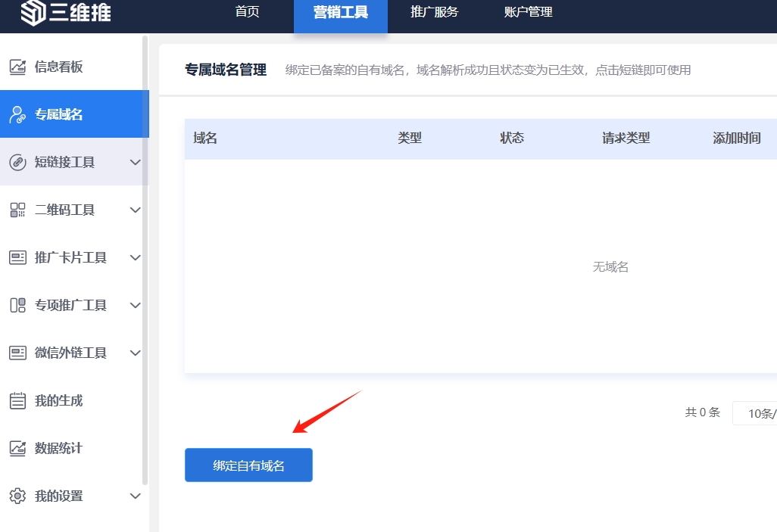Click the sidebar vertical scrollbar
Screen dimensions: 777x532
(145, 257)
